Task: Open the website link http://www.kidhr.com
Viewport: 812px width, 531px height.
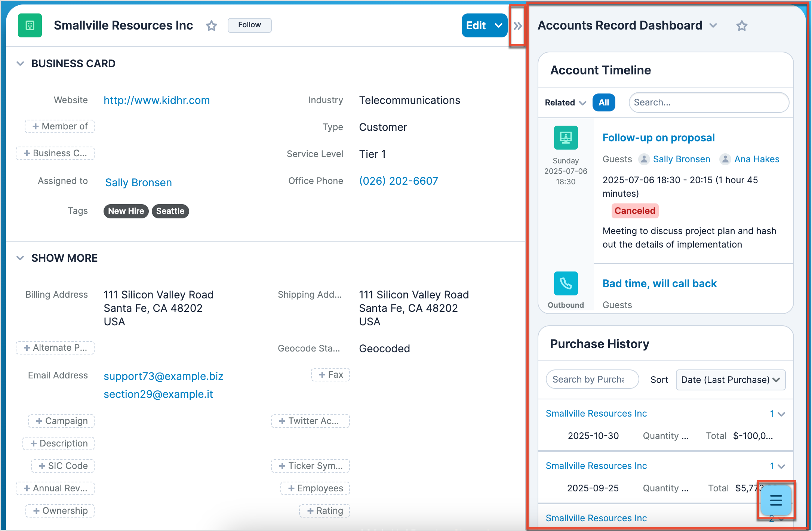Action: (157, 100)
